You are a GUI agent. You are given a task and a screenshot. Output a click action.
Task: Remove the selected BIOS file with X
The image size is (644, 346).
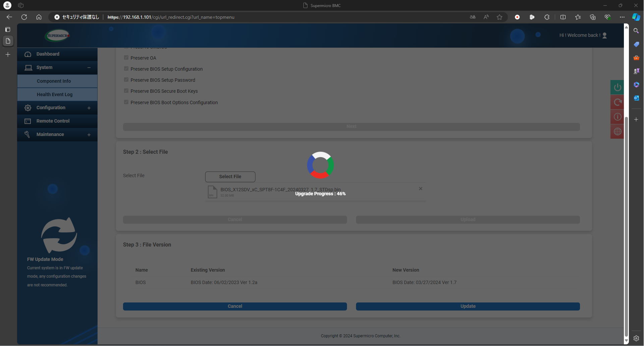420,189
